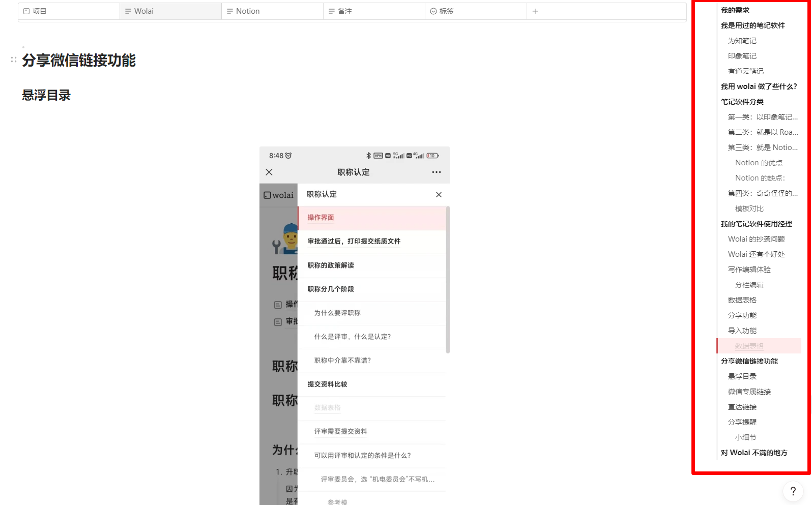
Task: Select 写作编辑体验 in the outline
Action: [x=749, y=270]
